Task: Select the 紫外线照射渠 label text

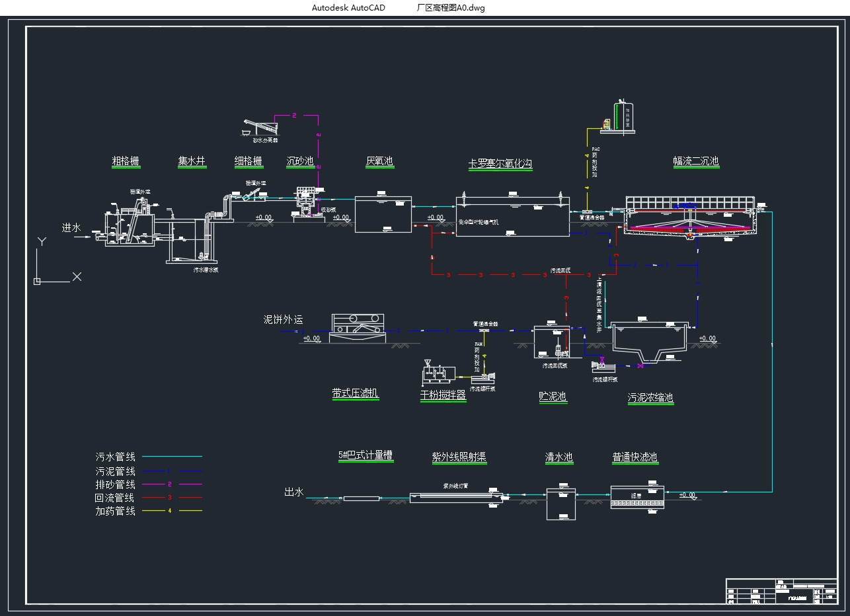Action: [459, 457]
